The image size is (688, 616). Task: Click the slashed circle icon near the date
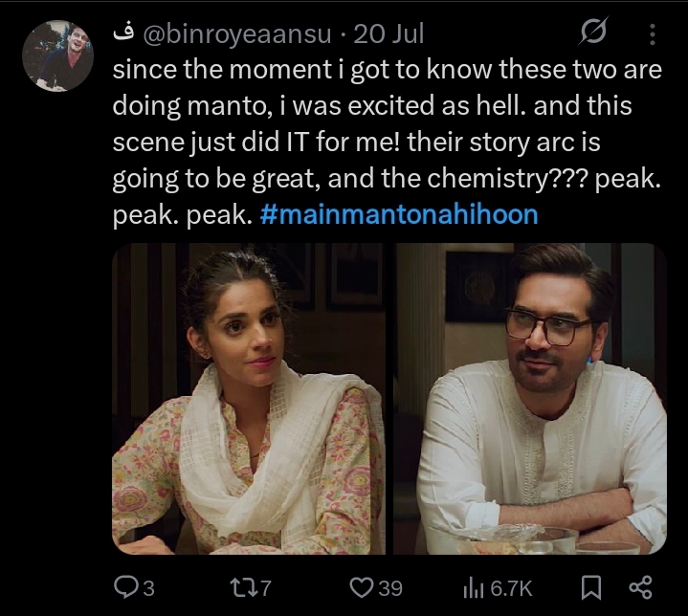click(593, 34)
